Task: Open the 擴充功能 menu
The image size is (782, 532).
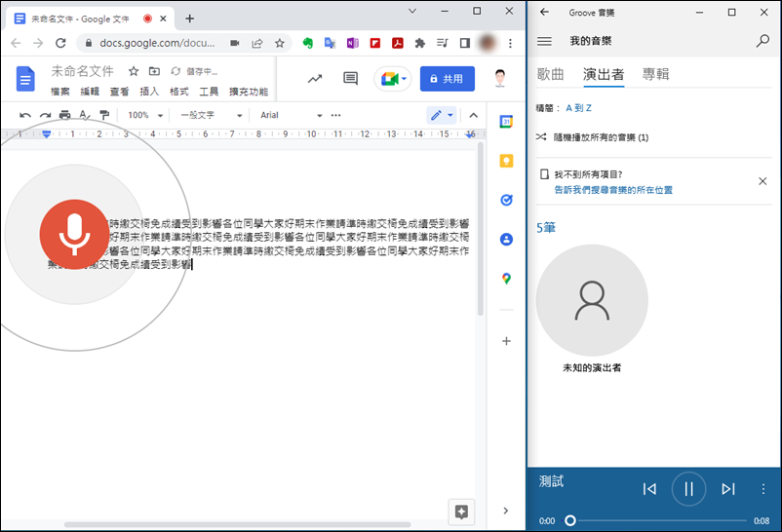Action: pyautogui.click(x=249, y=92)
